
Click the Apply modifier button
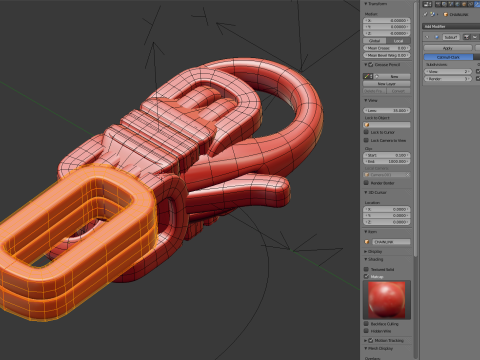click(x=448, y=48)
